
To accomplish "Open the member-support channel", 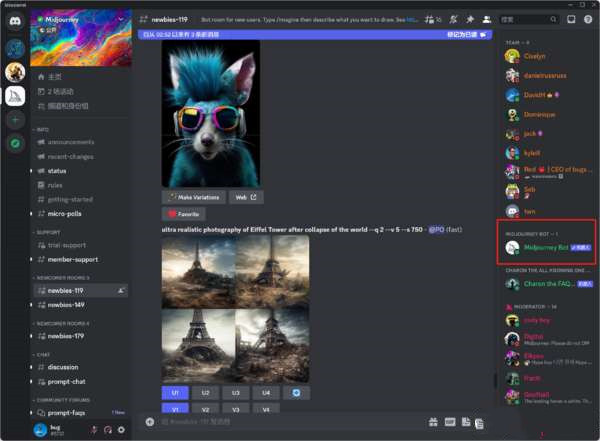I will click(81, 260).
